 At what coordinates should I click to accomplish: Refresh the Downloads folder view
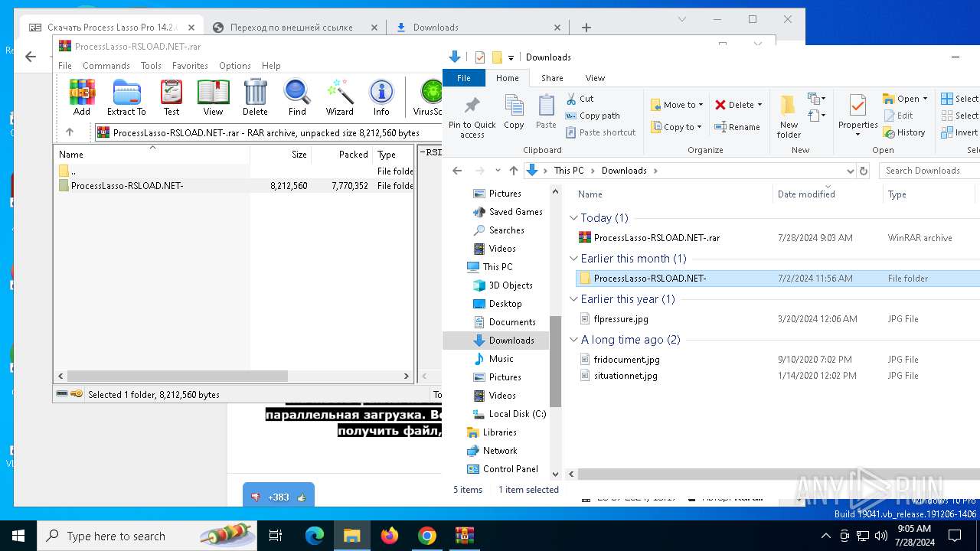coord(864,171)
